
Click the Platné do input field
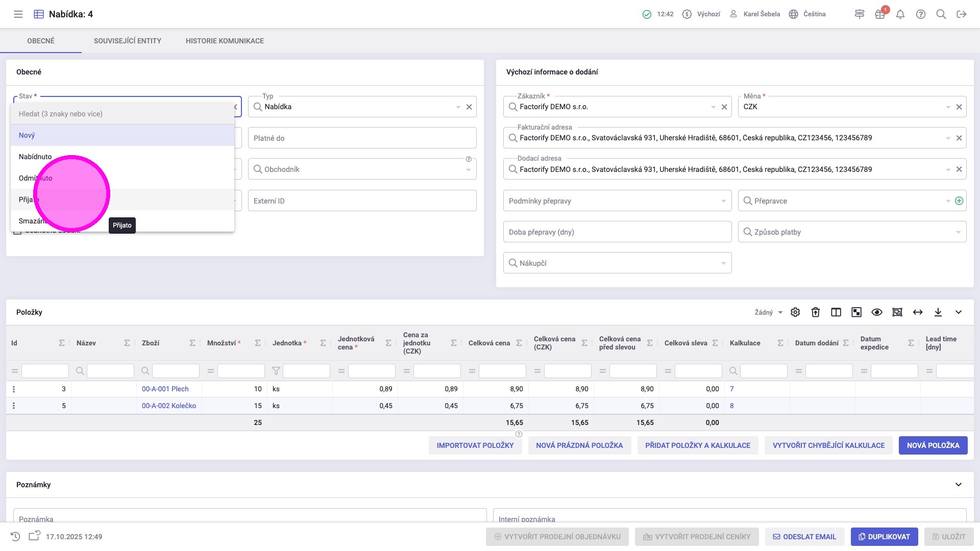click(362, 138)
